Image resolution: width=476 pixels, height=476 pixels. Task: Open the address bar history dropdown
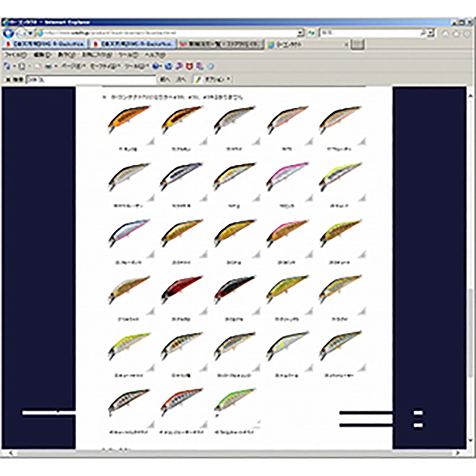[300, 33]
